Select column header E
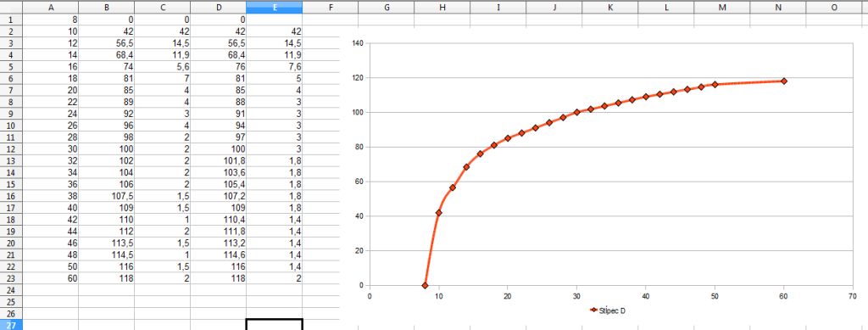The height and width of the screenshot is (330, 868). [x=274, y=7]
